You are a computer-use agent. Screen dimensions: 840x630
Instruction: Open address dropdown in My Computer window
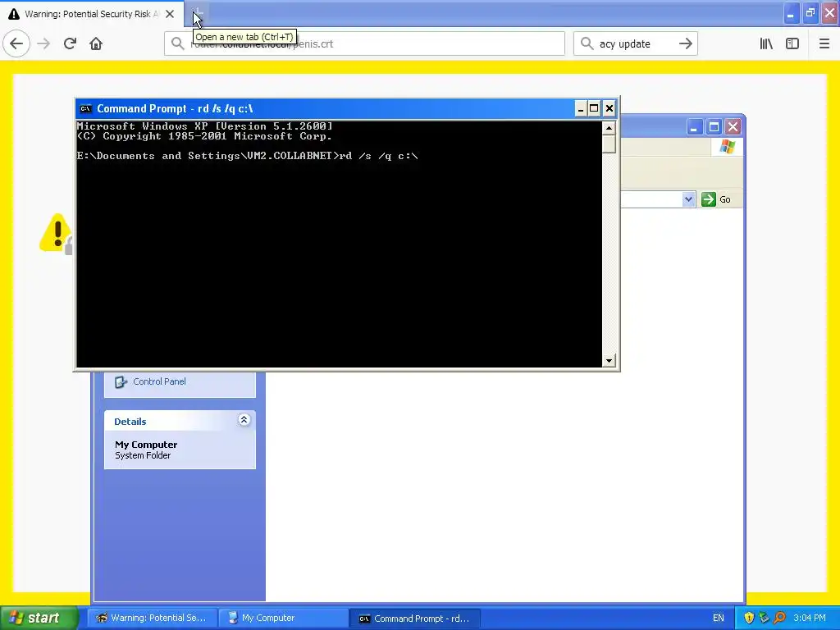point(688,199)
